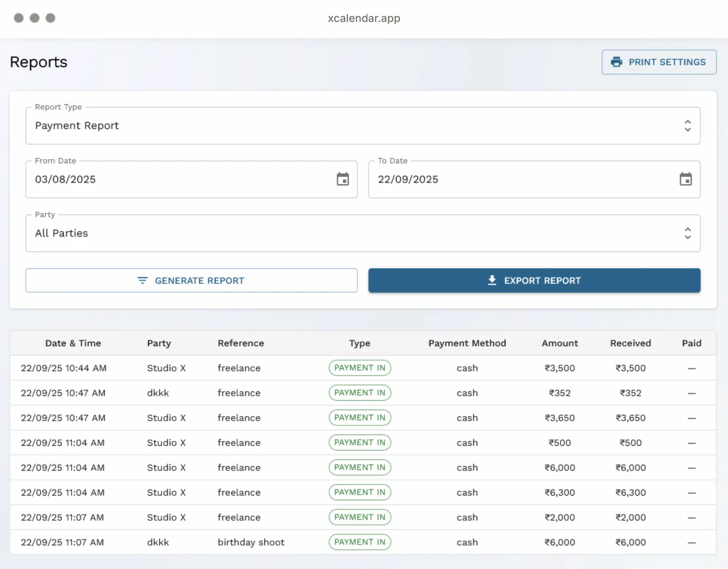Open the calendar picker for To Date
This screenshot has height=569, width=728.
coord(686,179)
